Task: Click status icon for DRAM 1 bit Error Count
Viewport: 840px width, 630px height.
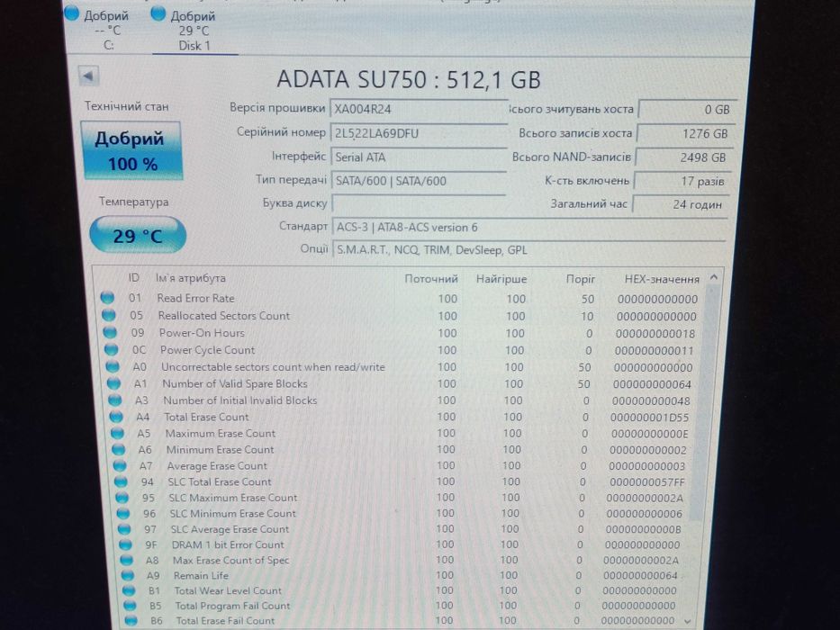Action: tap(125, 544)
